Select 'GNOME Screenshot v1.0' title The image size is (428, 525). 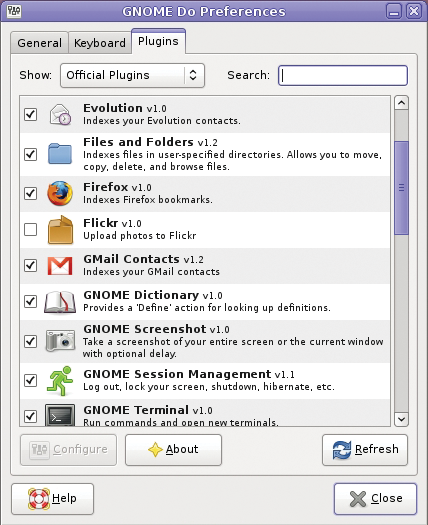click(156, 329)
